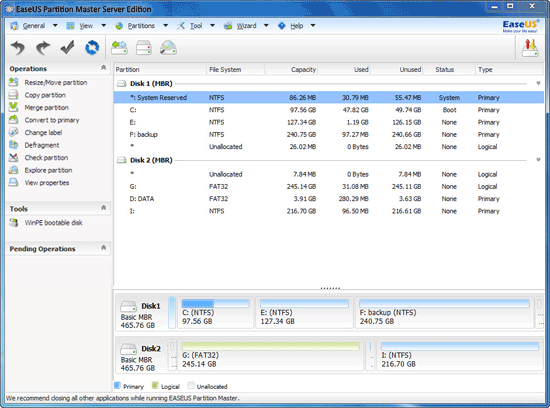The width and height of the screenshot is (550, 408).
Task: Select the C: (NTFS) partition bar in Disk1
Action: (x=215, y=312)
